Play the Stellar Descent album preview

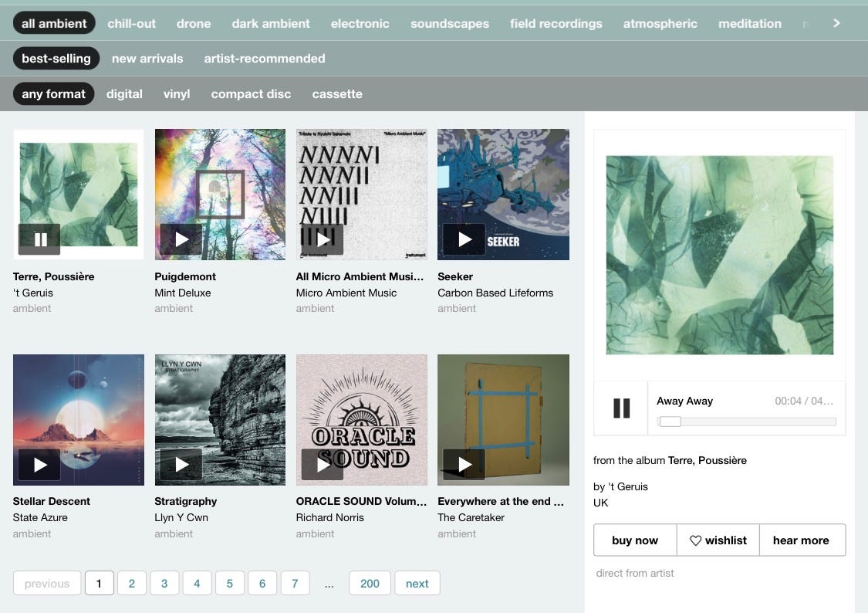[x=39, y=465]
